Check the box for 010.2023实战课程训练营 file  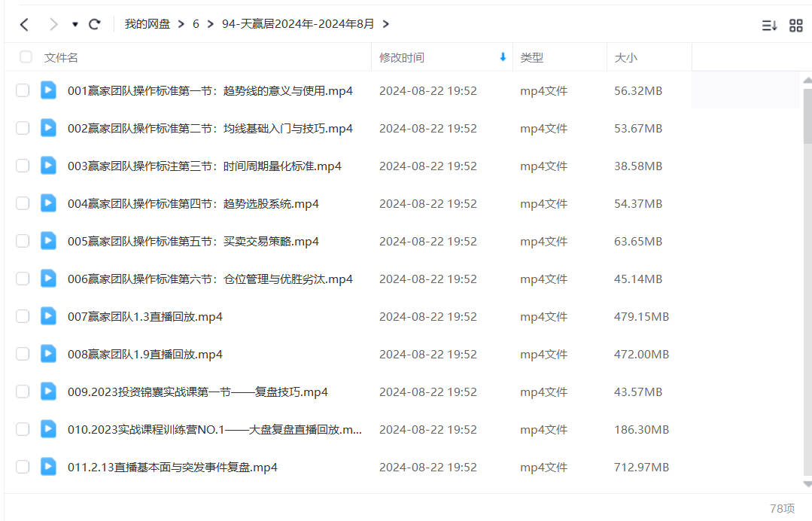[x=23, y=429]
